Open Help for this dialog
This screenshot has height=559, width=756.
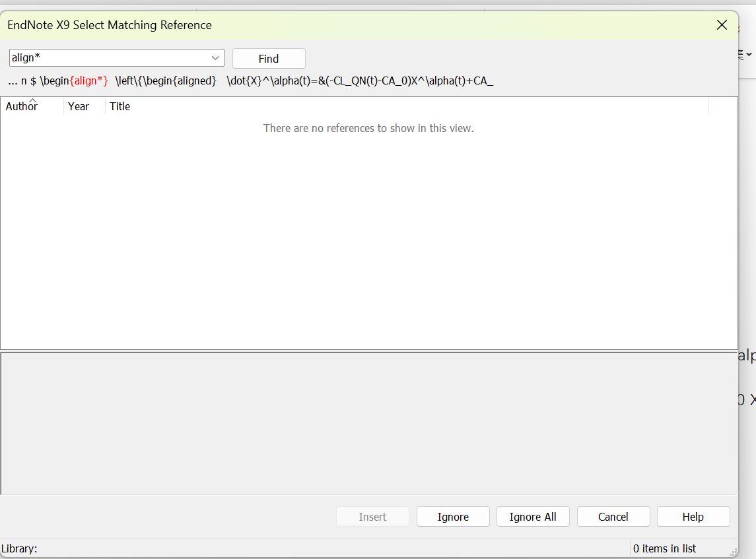tap(693, 517)
